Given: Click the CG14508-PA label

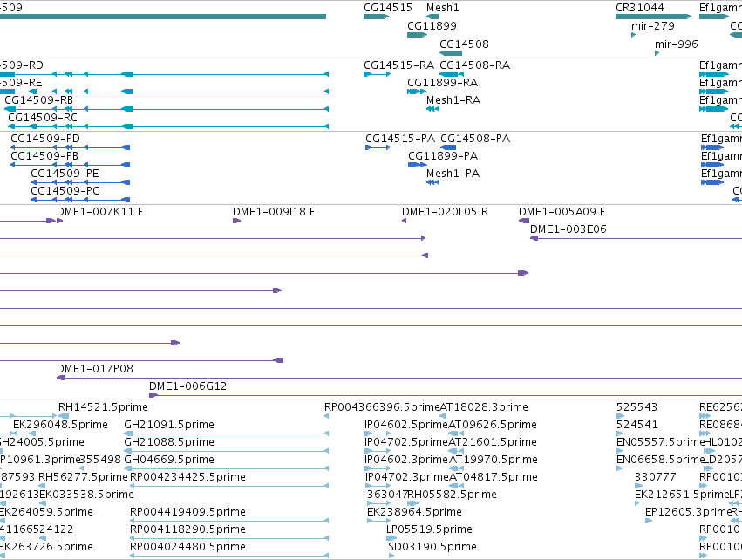Looking at the screenshot, I should click(x=475, y=139).
